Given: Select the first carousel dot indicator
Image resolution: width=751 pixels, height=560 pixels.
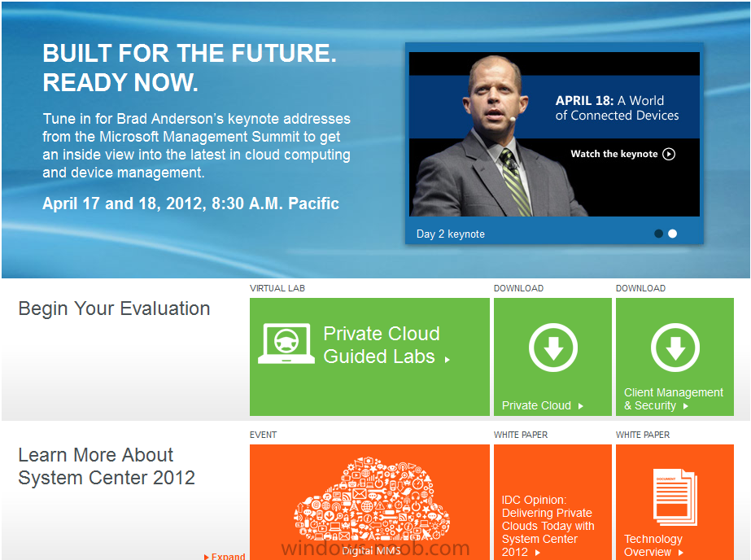Looking at the screenshot, I should (658, 234).
